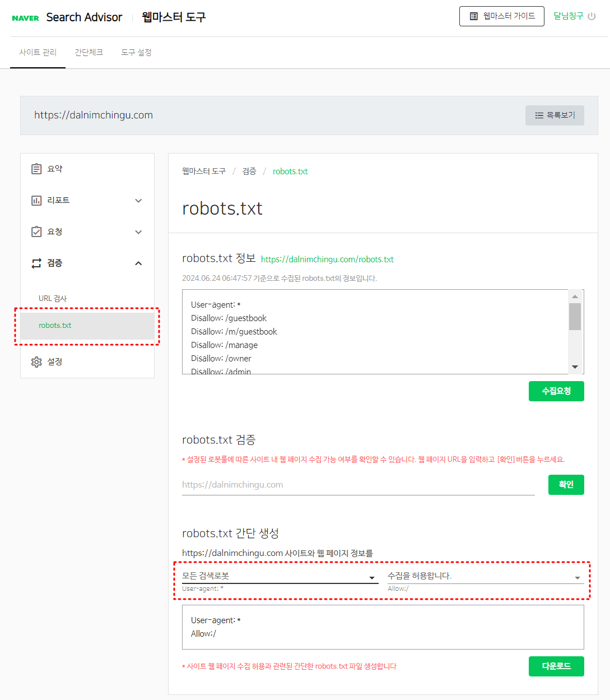Open the 요약 summary page icon
610x700 pixels.
coord(36,168)
